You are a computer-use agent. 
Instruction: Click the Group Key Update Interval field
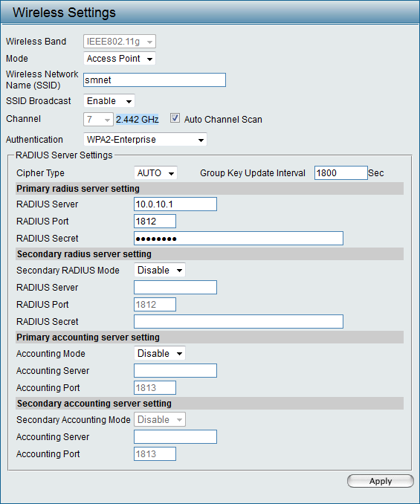pyautogui.click(x=341, y=173)
